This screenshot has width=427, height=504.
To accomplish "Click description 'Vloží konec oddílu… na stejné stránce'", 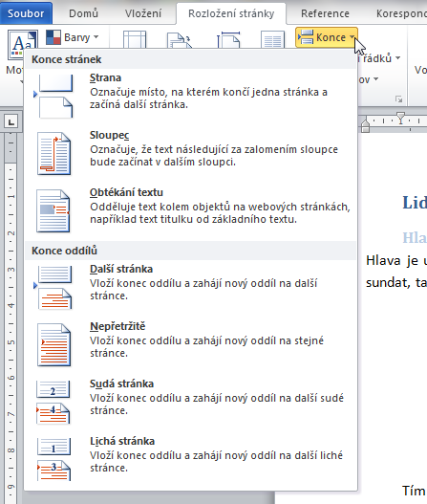I will coord(206,347).
